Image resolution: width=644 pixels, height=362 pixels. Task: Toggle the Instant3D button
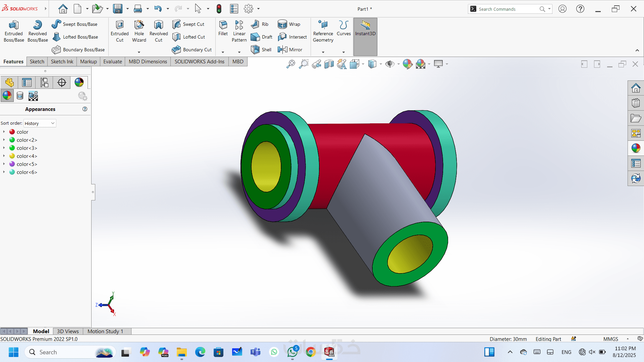pyautogui.click(x=365, y=34)
